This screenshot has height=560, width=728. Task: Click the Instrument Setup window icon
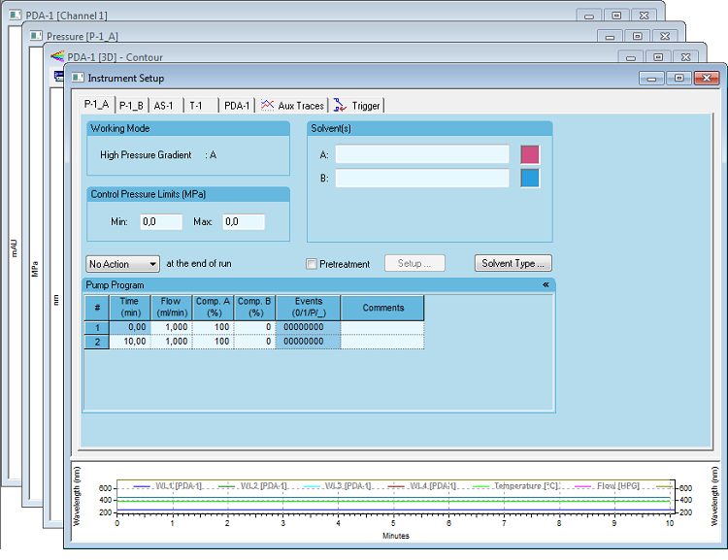point(77,78)
